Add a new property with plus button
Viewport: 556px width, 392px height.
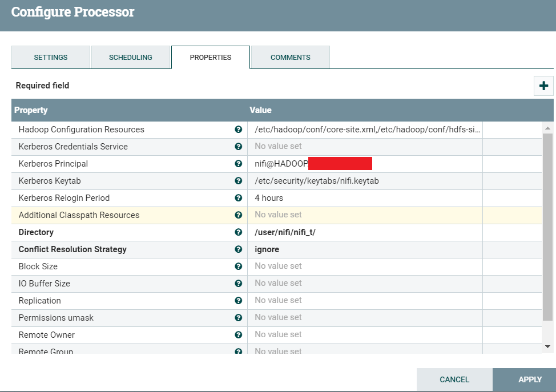coord(543,86)
